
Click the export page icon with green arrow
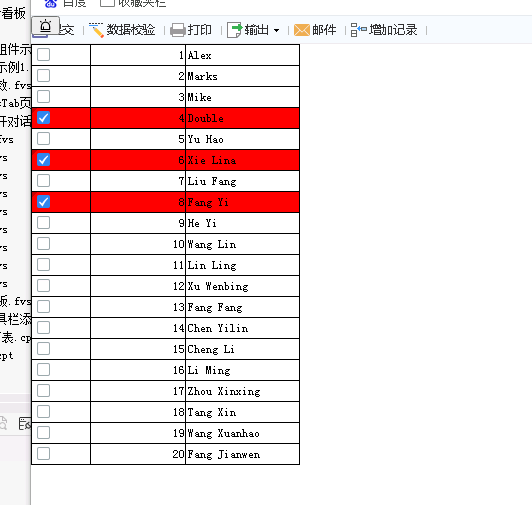[235, 30]
